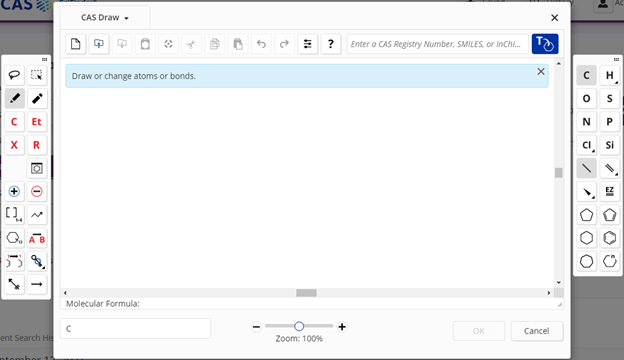Select the reaction arrow tool

37,284
